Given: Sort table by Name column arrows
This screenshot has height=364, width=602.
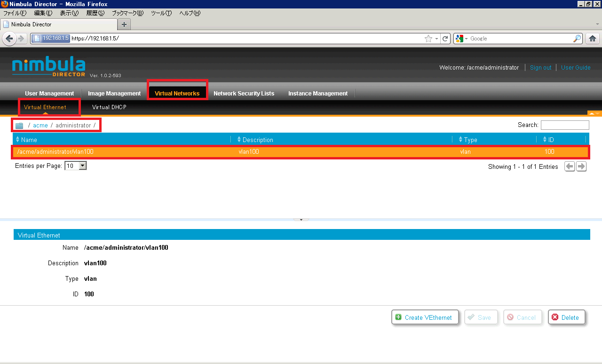Looking at the screenshot, I should click(18, 140).
